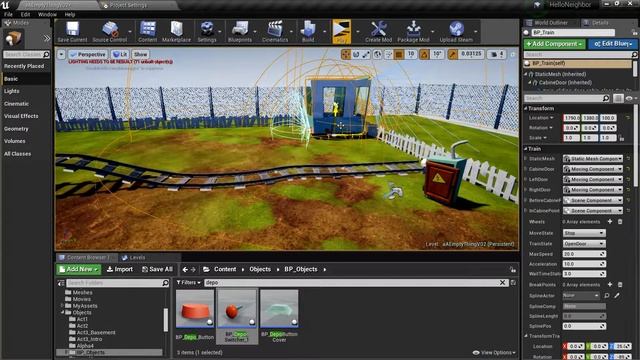This screenshot has height=360, width=640.
Task: Select the scale gizmo tool in viewport
Action: click(366, 54)
